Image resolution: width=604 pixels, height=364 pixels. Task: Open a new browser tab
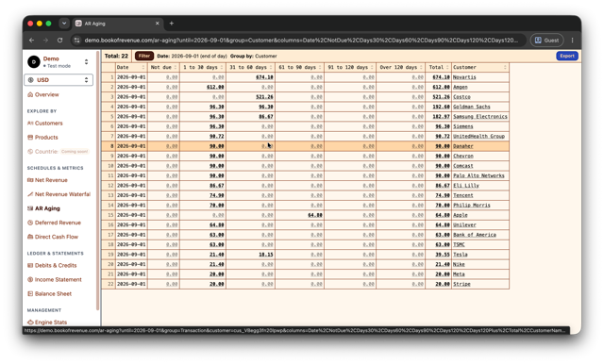[172, 24]
